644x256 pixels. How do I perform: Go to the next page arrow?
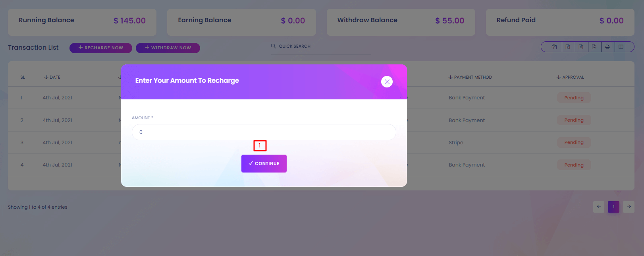[x=629, y=207]
